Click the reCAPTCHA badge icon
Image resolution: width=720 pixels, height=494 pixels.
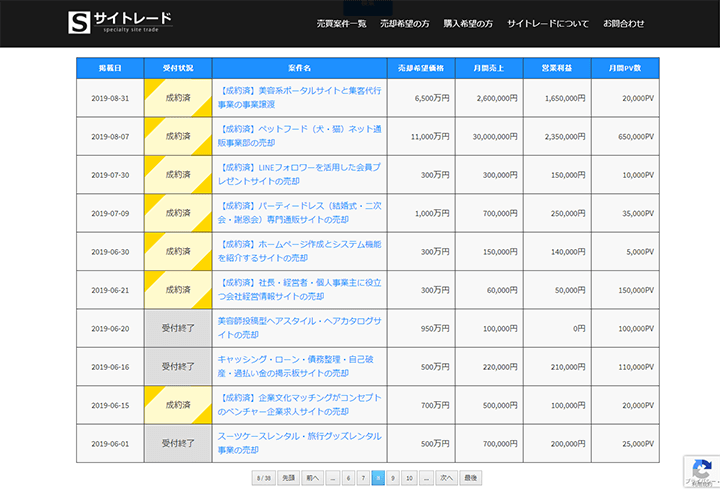click(698, 468)
